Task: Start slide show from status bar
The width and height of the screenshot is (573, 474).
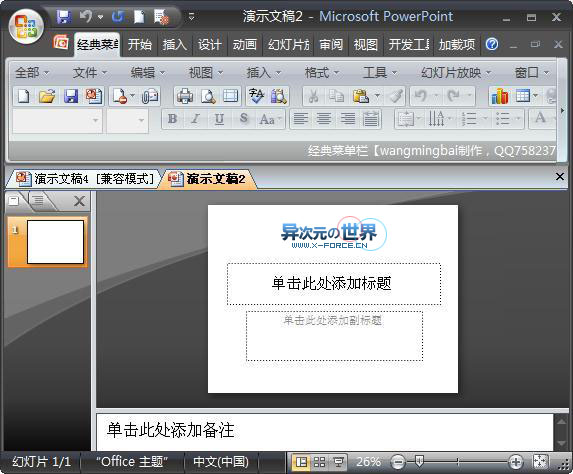Action: (x=338, y=462)
